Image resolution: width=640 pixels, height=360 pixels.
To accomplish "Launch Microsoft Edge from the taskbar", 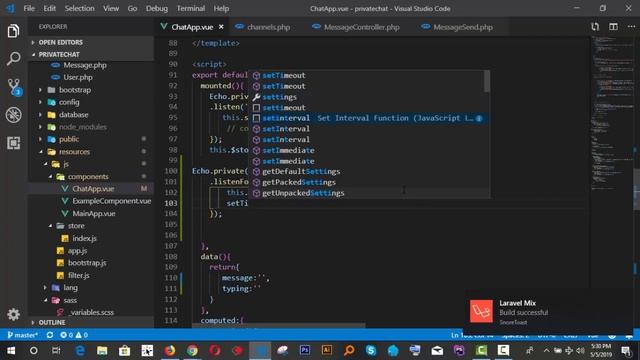I will click(x=80, y=350).
